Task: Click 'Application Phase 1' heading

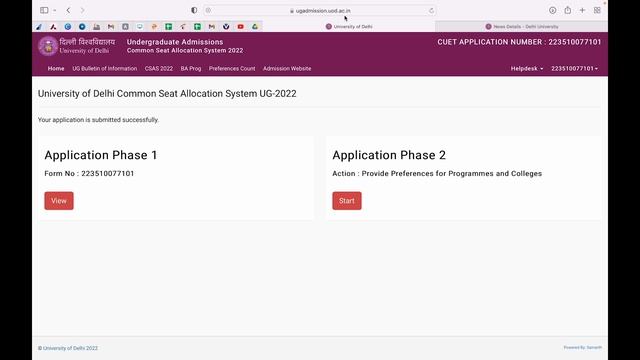Action: (101, 155)
